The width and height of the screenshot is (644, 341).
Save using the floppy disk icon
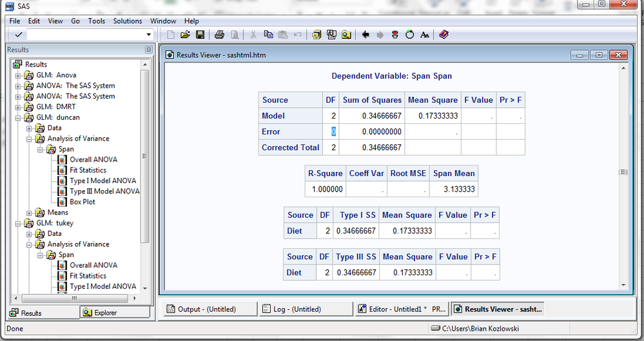pos(200,35)
